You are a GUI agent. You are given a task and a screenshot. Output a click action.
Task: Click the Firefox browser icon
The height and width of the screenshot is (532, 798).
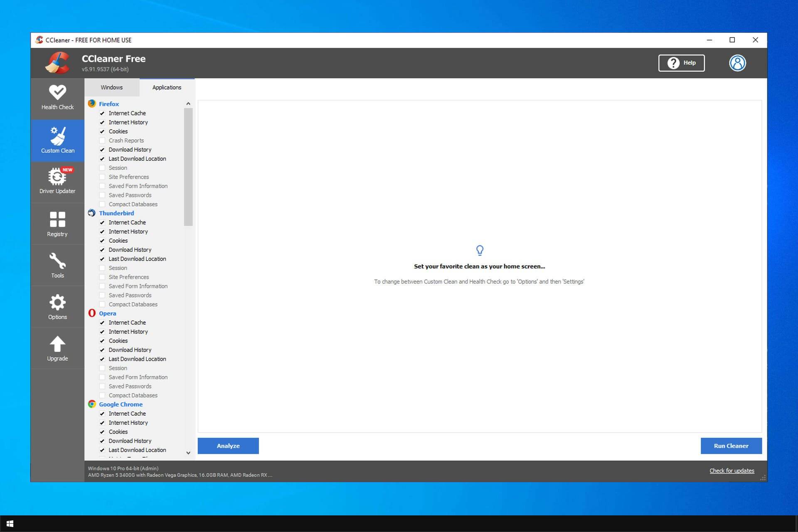click(92, 103)
